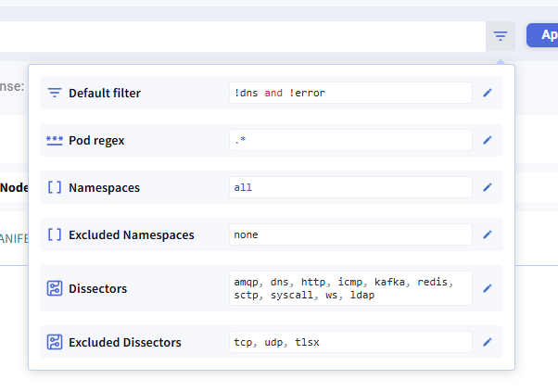The width and height of the screenshot is (558, 392).
Task: Edit Excluded Dissectors using pencil icon
Action: [x=488, y=342]
